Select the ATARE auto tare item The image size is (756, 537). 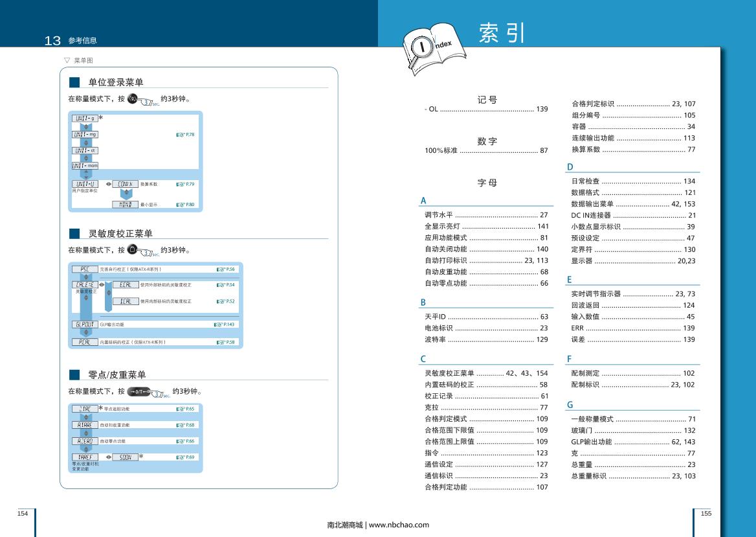pos(85,425)
